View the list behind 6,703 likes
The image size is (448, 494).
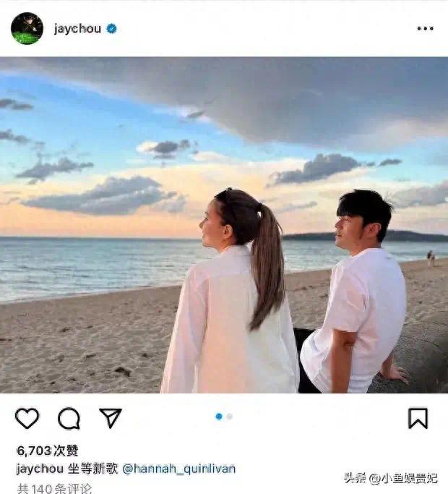[47, 451]
